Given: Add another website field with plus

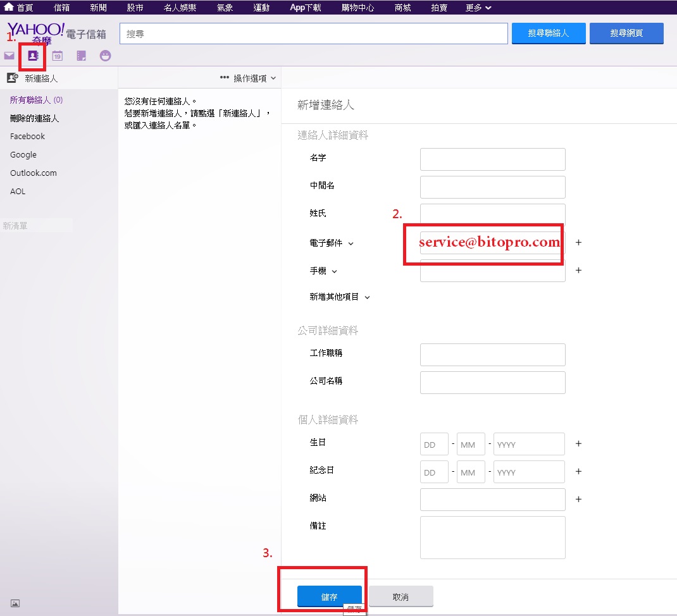Looking at the screenshot, I should coord(578,500).
